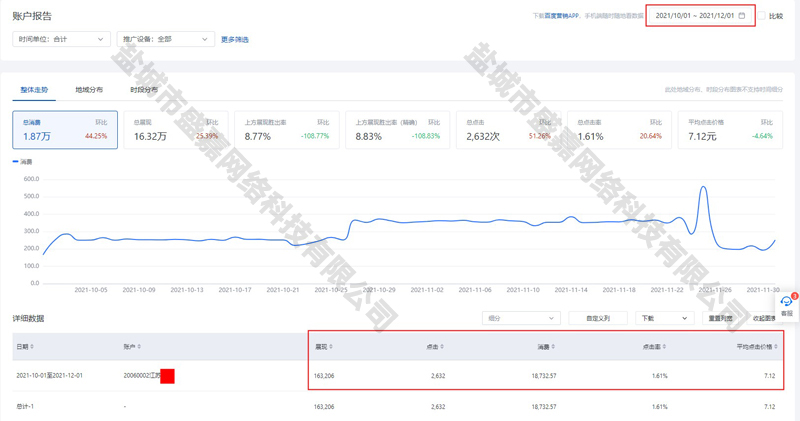Open the 时间单位 dropdown
The width and height of the screenshot is (800, 421).
pos(60,39)
